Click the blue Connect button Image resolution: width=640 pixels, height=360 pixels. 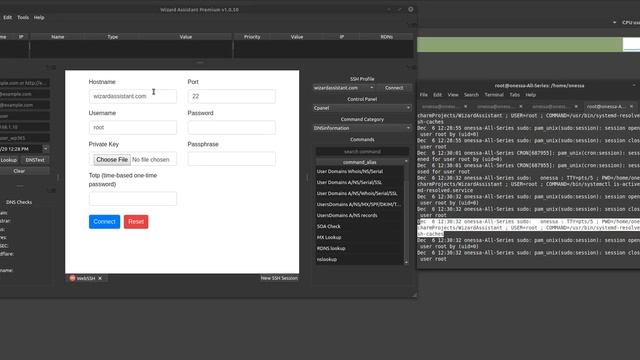(x=104, y=222)
